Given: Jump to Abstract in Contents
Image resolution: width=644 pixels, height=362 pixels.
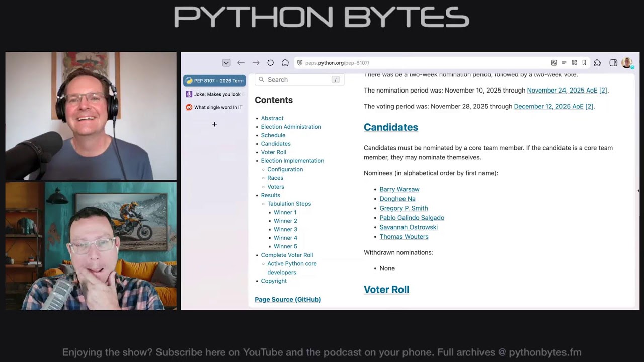Looking at the screenshot, I should click(272, 118).
